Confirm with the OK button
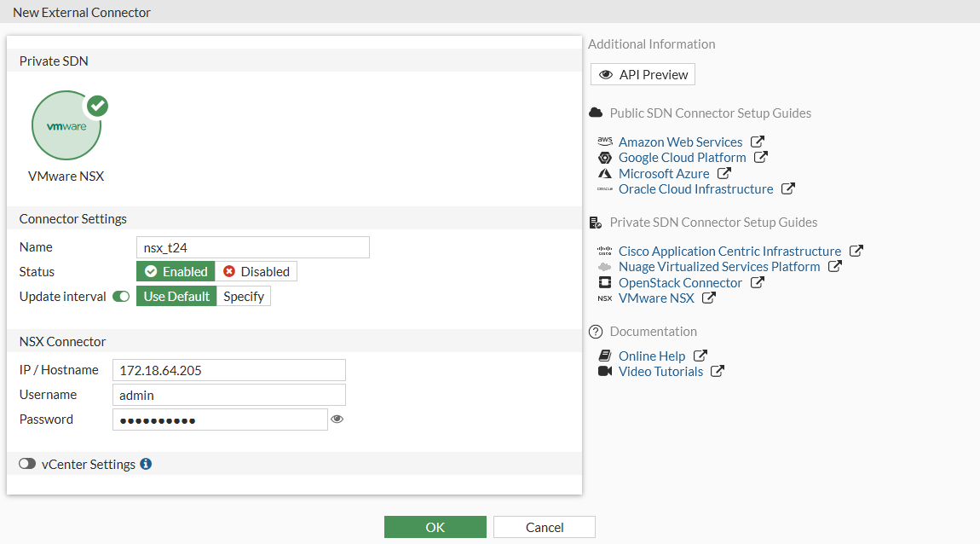Screen dimensions: 980x544 click(435, 527)
